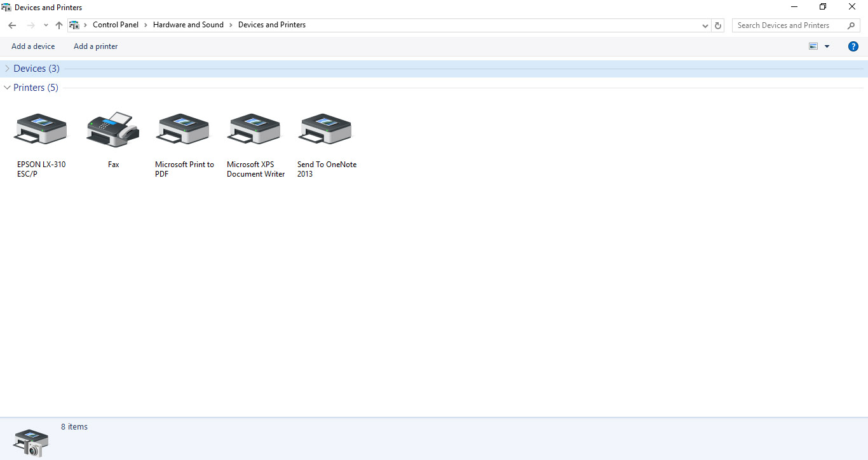Click Add a device
Screen dimensions: 868x460
[33, 46]
